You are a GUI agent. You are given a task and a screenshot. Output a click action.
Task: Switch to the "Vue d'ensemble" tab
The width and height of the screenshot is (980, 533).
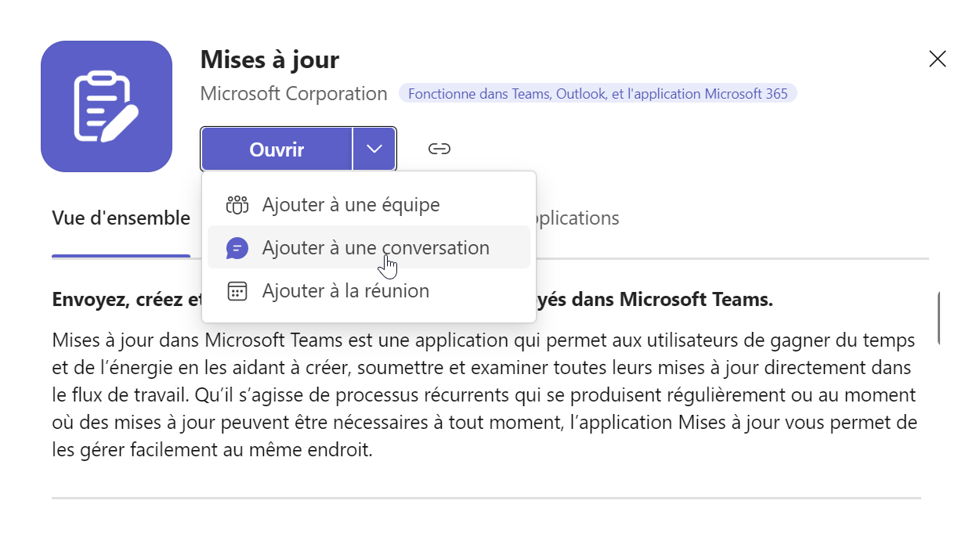pyautogui.click(x=121, y=218)
